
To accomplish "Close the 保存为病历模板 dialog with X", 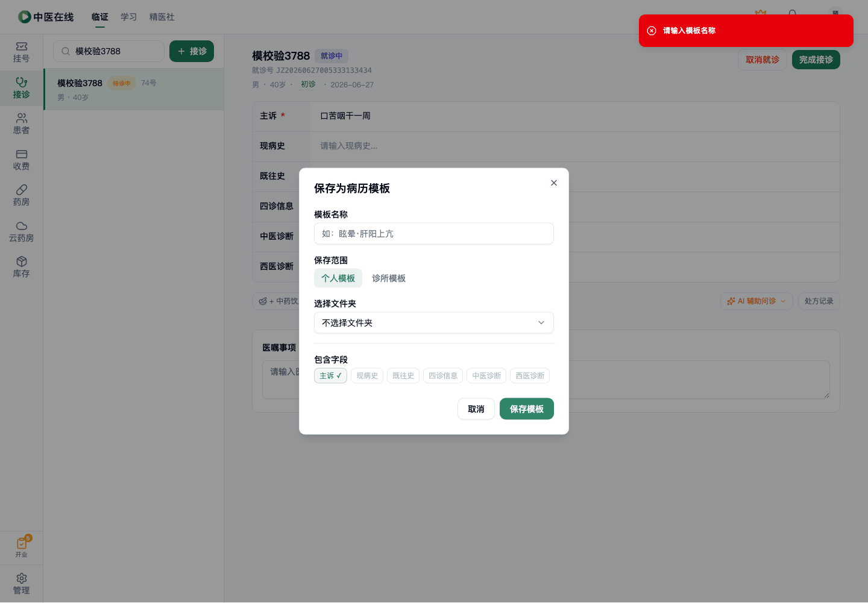I will [554, 183].
